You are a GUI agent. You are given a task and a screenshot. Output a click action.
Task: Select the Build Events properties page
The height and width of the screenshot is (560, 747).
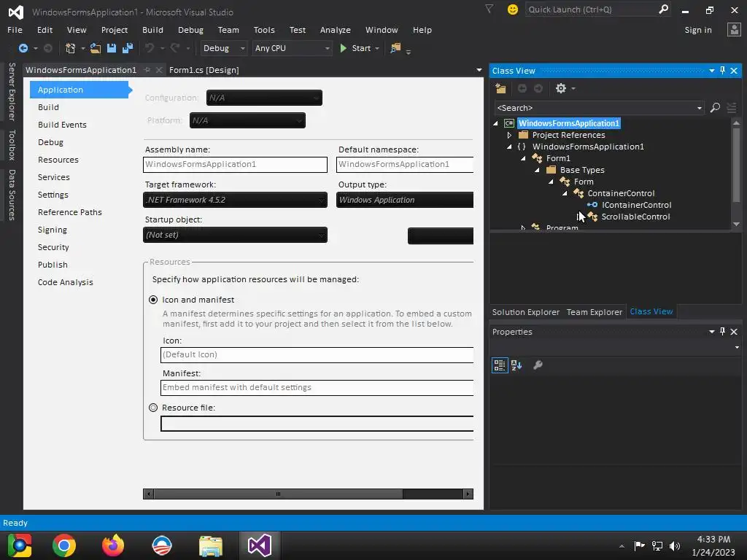[62, 125]
